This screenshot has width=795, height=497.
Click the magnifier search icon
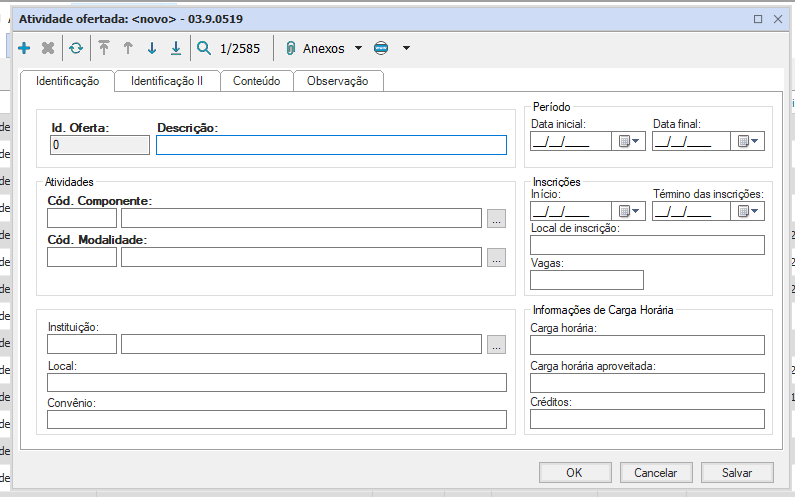coord(204,48)
